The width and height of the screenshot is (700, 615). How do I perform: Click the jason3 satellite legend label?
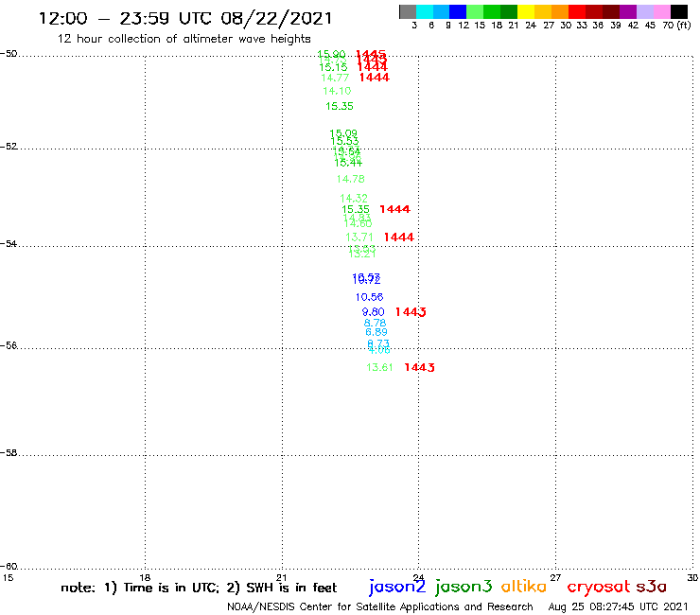(x=464, y=587)
